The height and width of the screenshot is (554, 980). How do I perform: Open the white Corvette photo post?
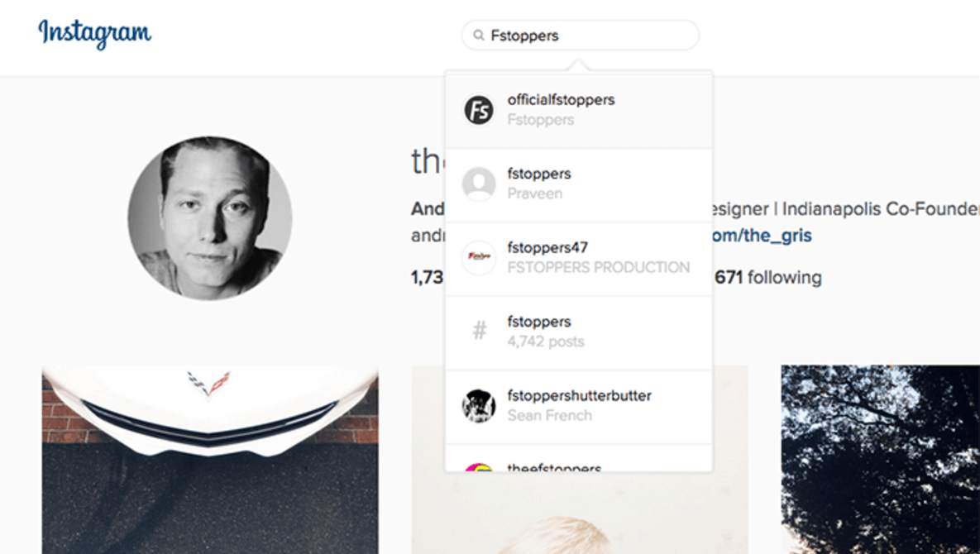[210, 460]
